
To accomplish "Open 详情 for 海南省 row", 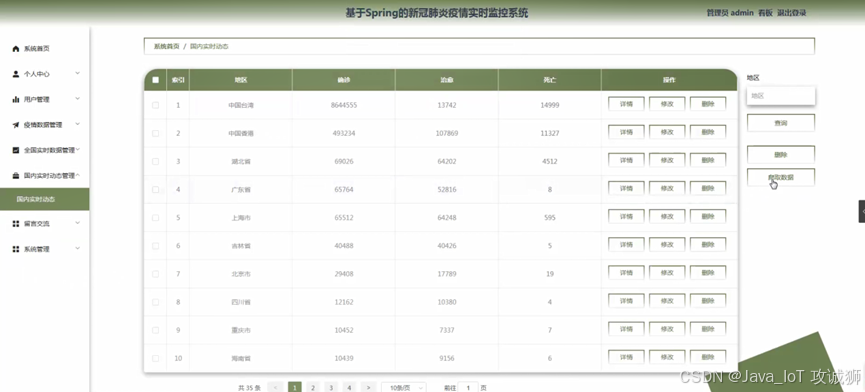I will pos(626,357).
